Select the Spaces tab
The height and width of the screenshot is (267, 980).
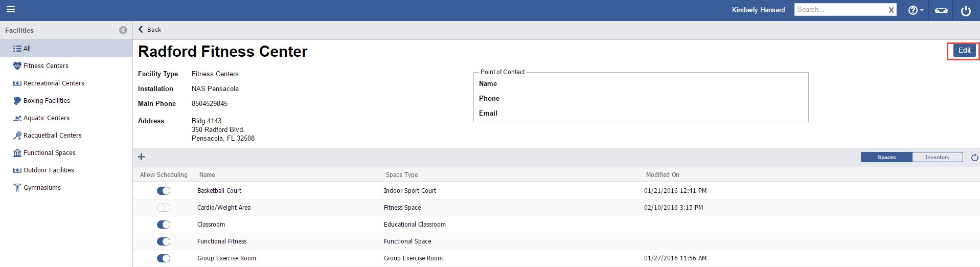886,158
